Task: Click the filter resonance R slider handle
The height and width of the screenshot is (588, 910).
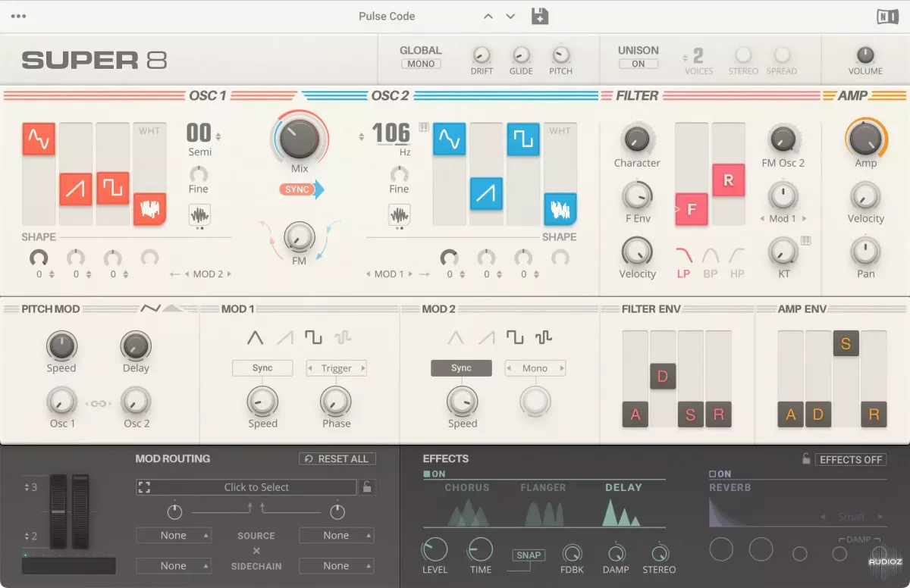Action: pos(729,180)
